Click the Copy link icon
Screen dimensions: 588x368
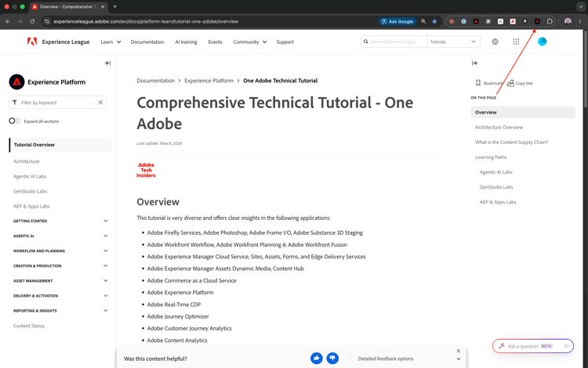[510, 83]
